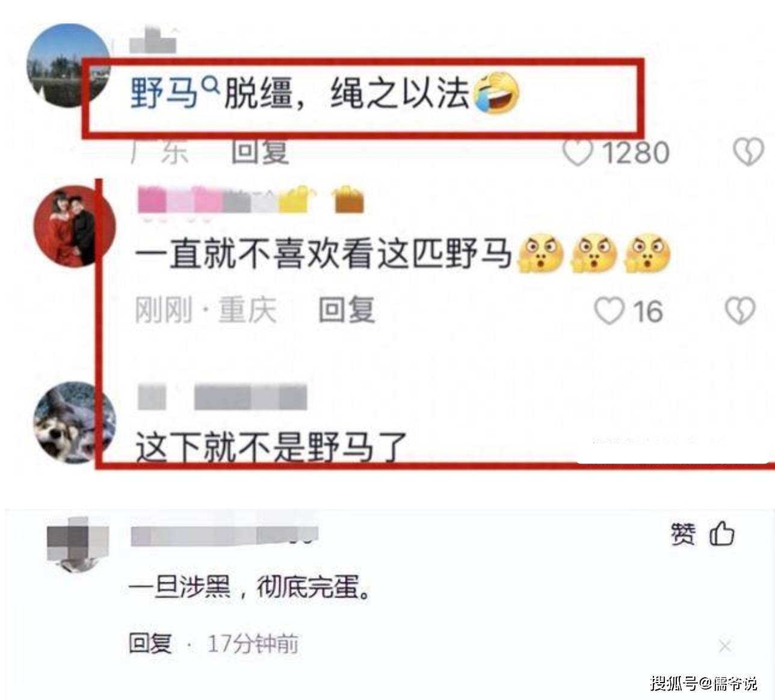The width and height of the screenshot is (775, 700).
Task: Like the comment with 1280 likes
Action: (578, 153)
